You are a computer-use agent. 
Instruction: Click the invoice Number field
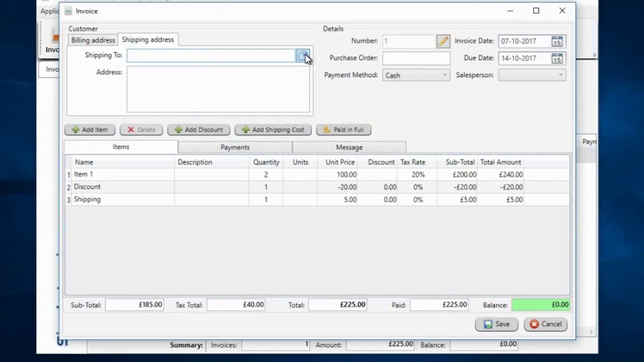click(409, 41)
